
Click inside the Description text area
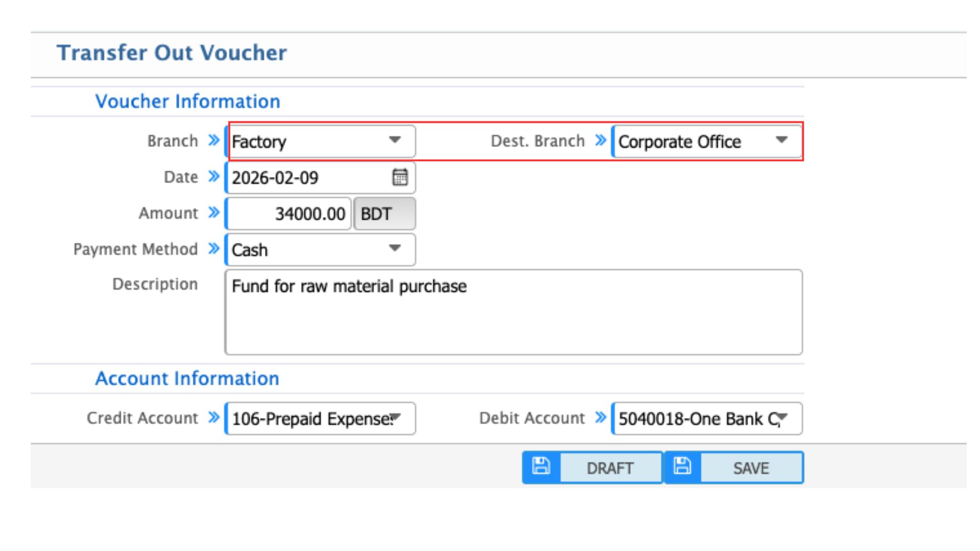513,312
